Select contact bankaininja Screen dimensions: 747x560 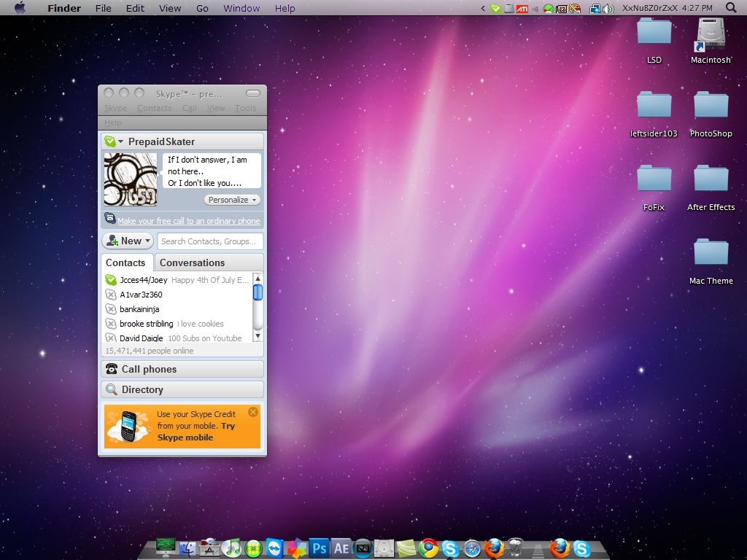(x=178, y=309)
